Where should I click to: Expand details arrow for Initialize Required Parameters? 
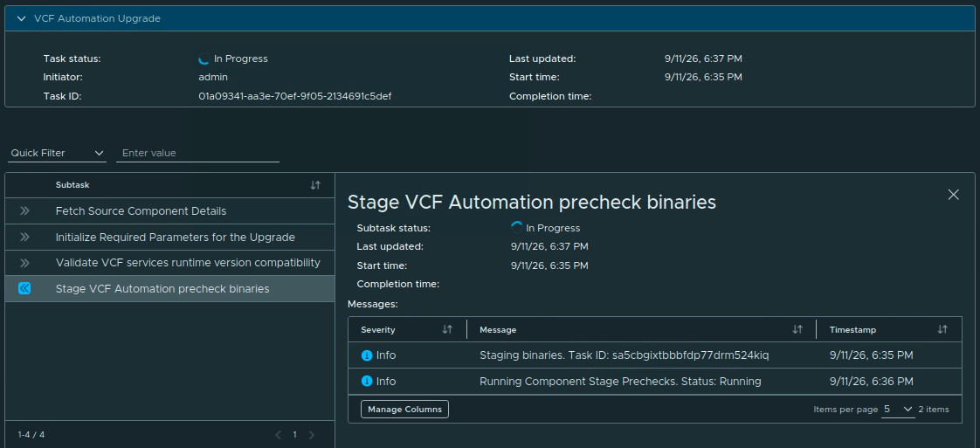pos(24,237)
